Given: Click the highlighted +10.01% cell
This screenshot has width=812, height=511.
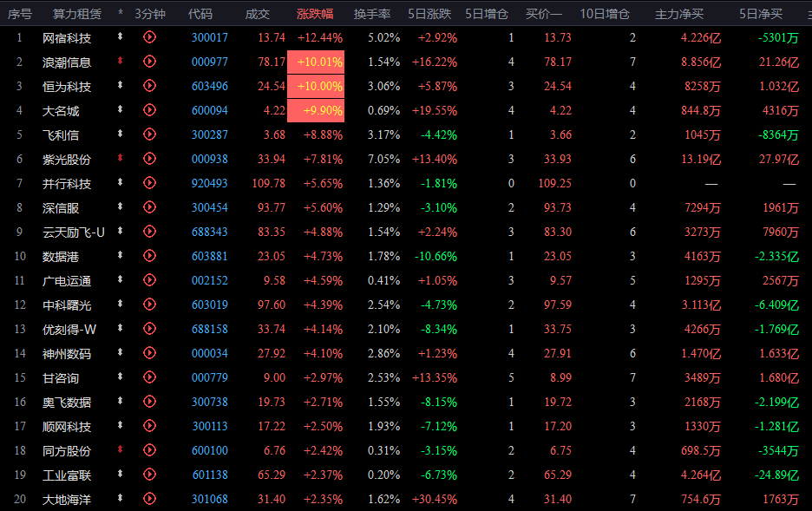Looking at the screenshot, I should coord(316,62).
